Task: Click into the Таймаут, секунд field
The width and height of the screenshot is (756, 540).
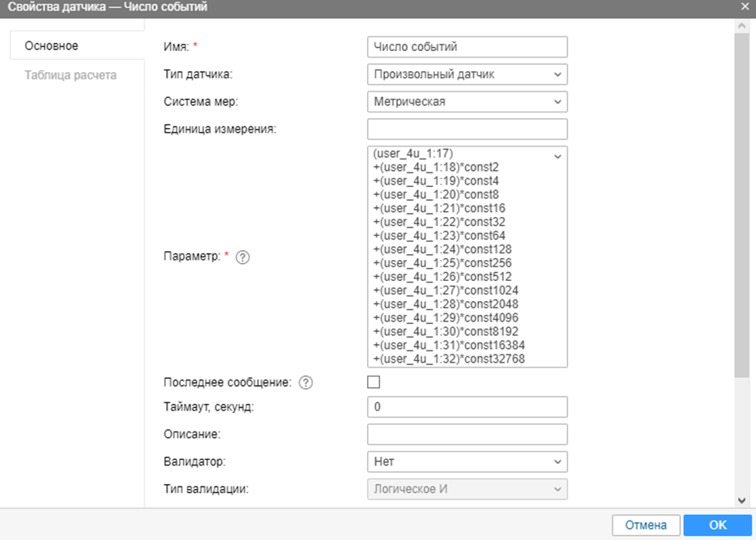Action: pyautogui.click(x=467, y=406)
